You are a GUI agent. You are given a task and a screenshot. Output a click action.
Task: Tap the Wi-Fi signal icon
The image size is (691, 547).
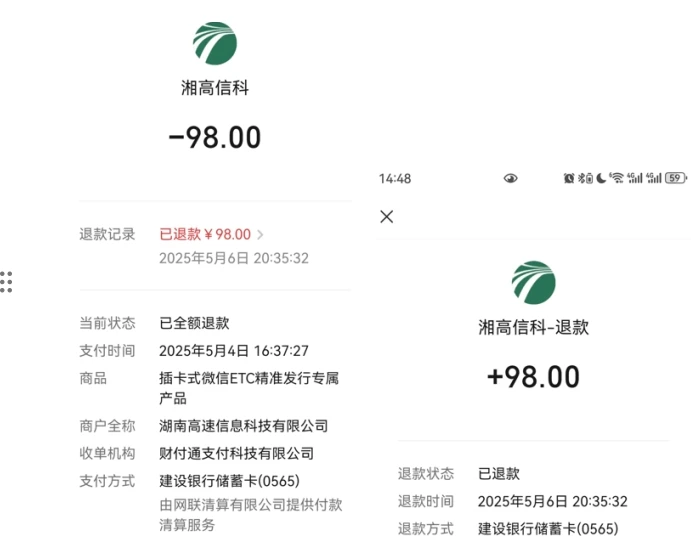617,178
